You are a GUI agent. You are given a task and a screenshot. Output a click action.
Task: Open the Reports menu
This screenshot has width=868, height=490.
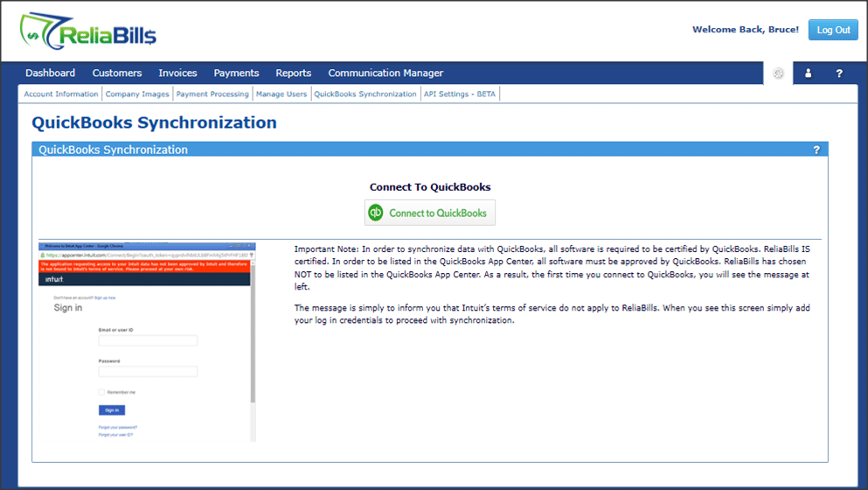(294, 73)
